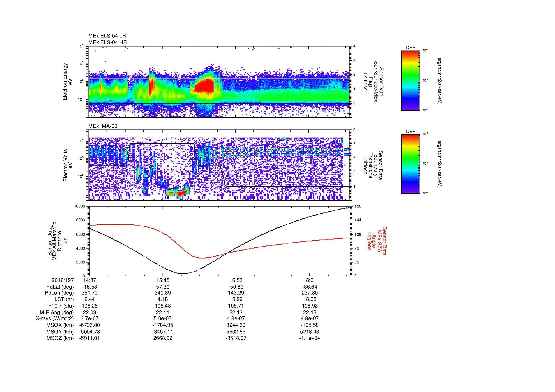The image size is (555, 392).
Task: Click the MSOZ value '-5911.01'
Action: point(89,338)
